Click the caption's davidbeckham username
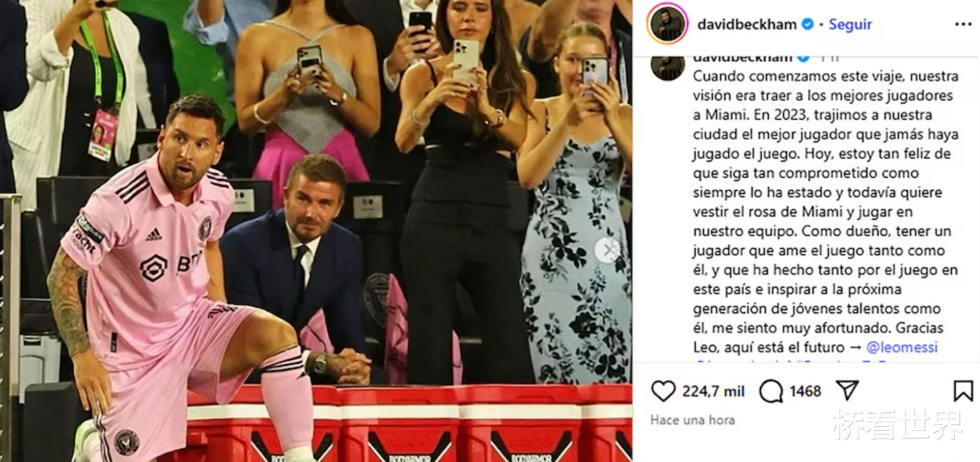This screenshot has height=462, width=980. tap(743, 58)
